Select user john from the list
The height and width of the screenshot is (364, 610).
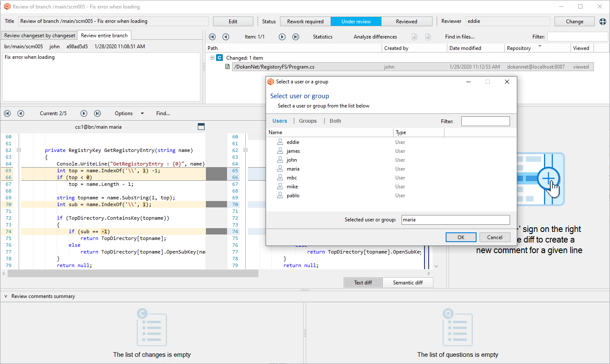click(292, 160)
